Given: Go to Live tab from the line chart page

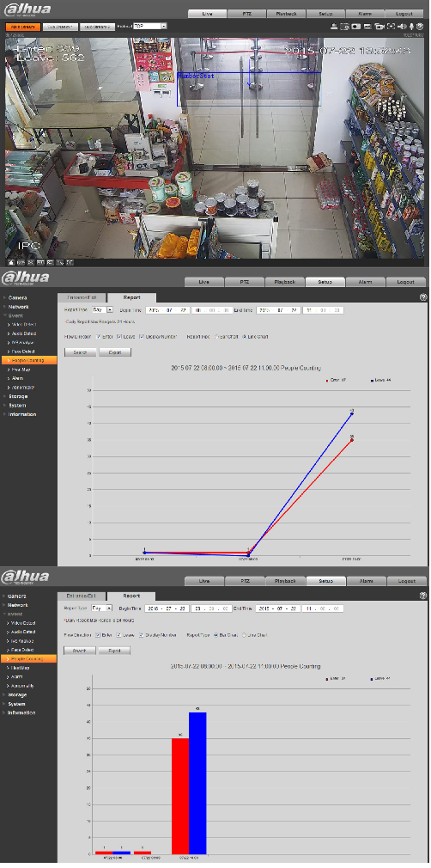Looking at the screenshot, I should (x=204, y=282).
